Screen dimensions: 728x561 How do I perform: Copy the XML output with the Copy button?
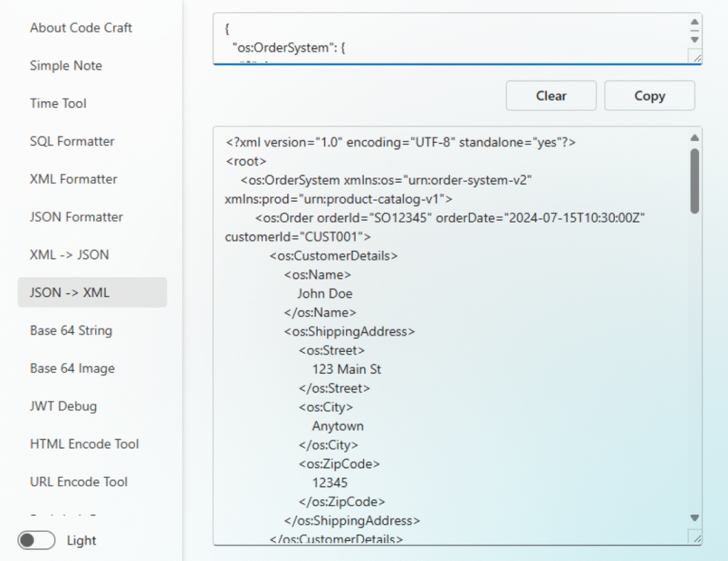point(650,96)
